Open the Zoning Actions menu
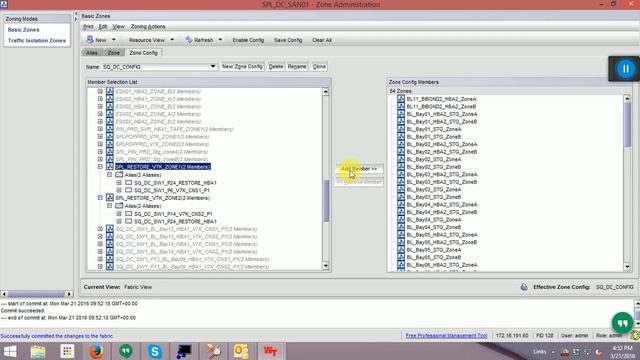 (x=148, y=27)
